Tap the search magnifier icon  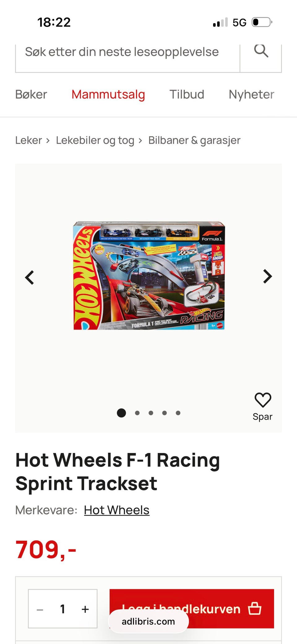point(261,51)
